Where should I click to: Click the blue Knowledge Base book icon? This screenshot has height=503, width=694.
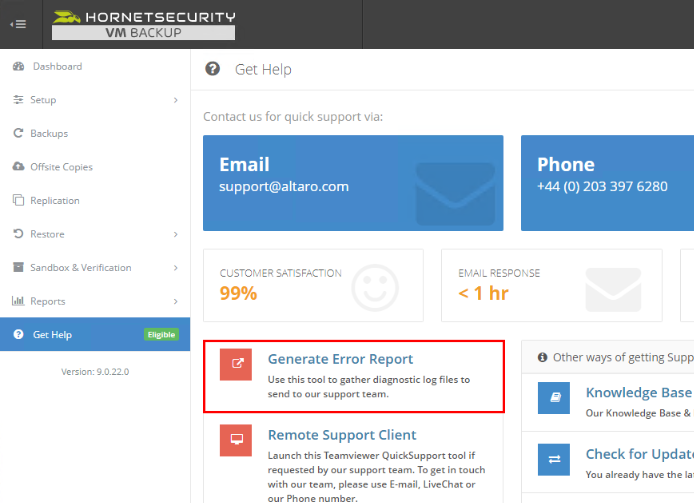(554, 398)
